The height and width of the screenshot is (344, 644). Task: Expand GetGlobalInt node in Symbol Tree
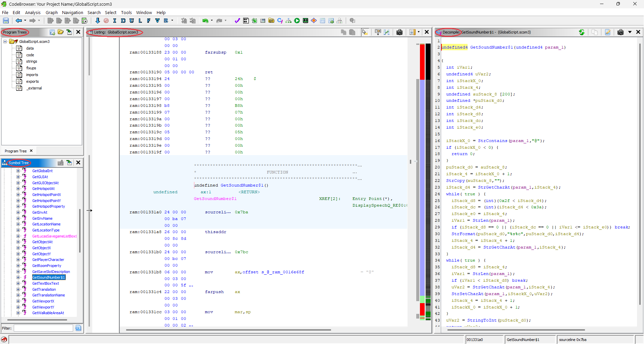(x=18, y=171)
